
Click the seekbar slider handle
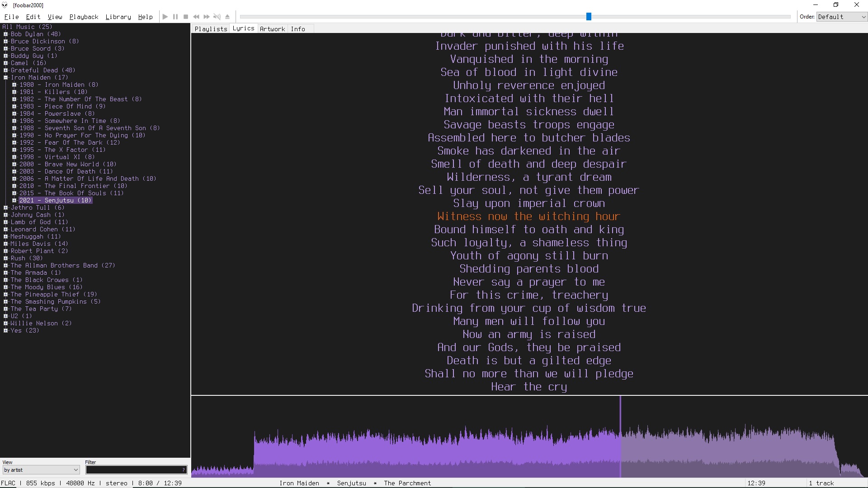tap(589, 17)
